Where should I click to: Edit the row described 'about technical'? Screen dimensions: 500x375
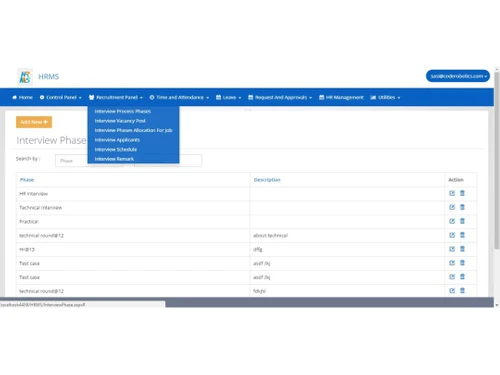click(452, 235)
